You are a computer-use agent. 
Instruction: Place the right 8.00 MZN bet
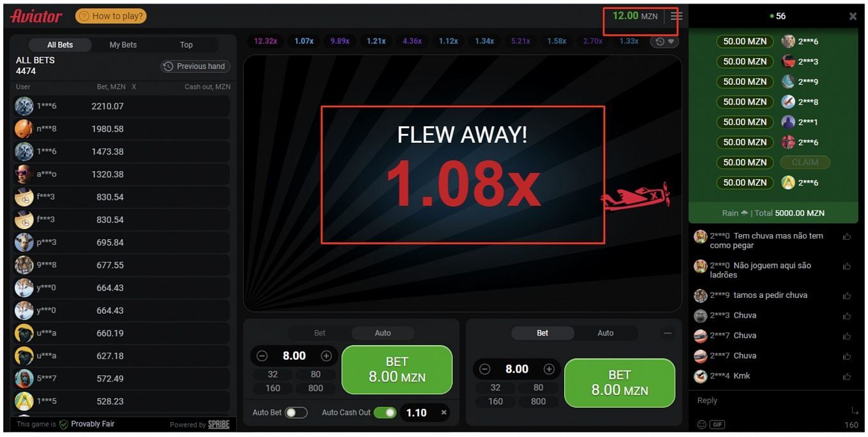(x=620, y=383)
